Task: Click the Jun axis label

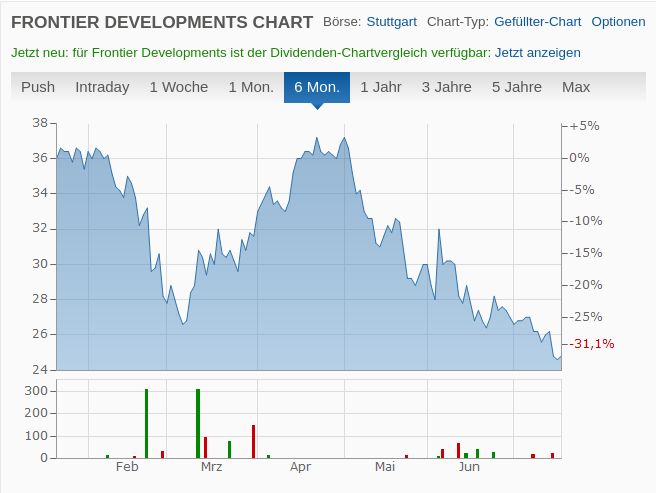Action: (469, 467)
